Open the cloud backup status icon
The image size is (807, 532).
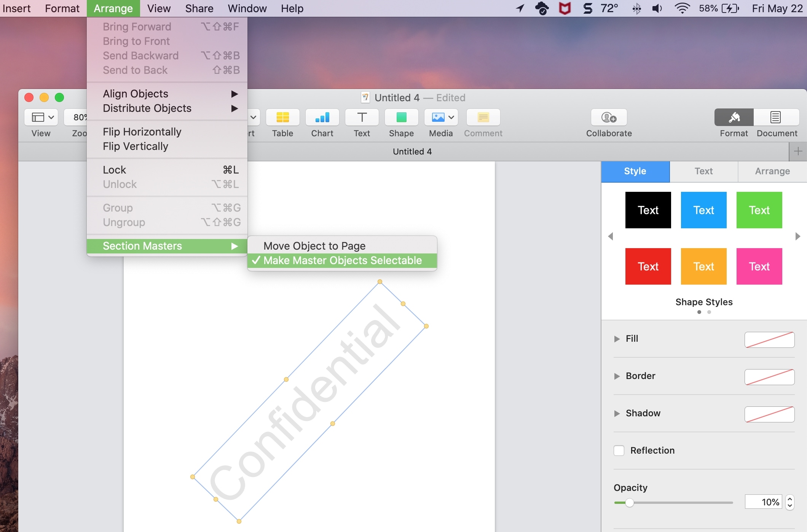(542, 8)
